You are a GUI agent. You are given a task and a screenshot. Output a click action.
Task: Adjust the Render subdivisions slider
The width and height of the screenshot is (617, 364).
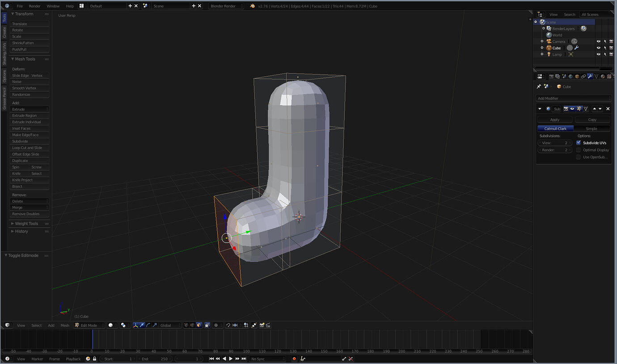[x=555, y=150]
